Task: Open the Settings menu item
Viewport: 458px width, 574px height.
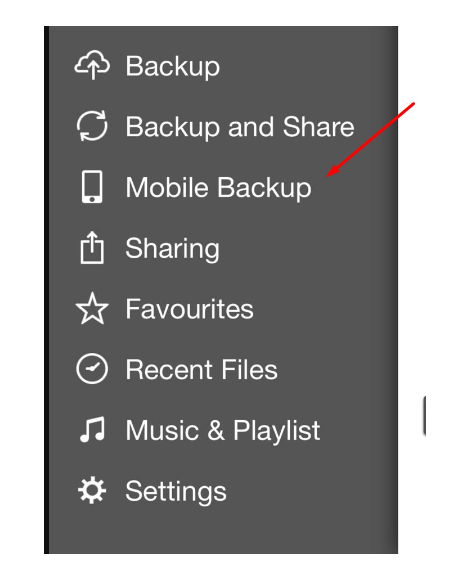Action: click(176, 492)
